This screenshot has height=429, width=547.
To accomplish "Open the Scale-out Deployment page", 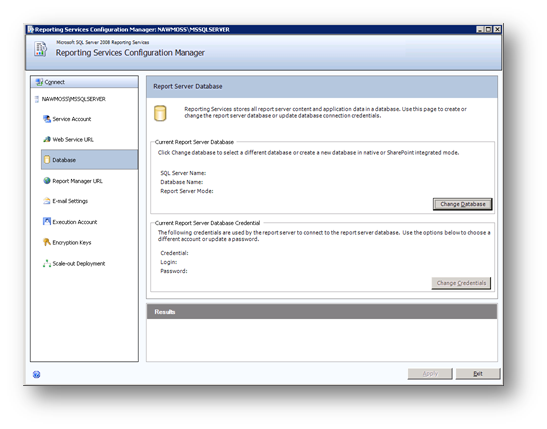I will (x=79, y=263).
